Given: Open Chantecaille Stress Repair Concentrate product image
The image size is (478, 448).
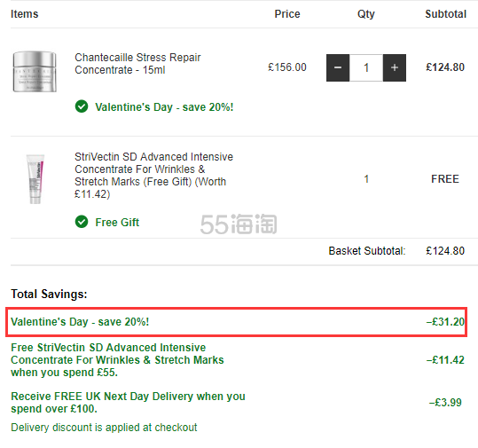Looking at the screenshot, I should [x=35, y=72].
